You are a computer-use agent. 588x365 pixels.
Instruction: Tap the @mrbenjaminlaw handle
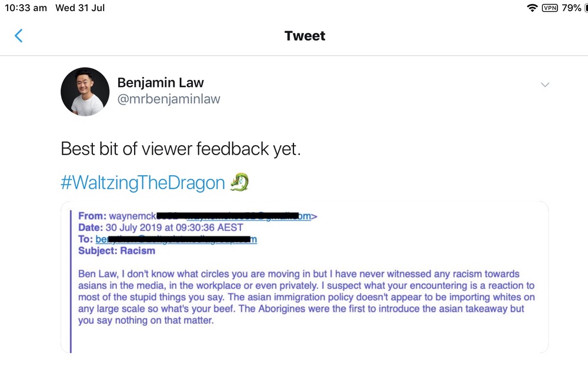click(169, 99)
